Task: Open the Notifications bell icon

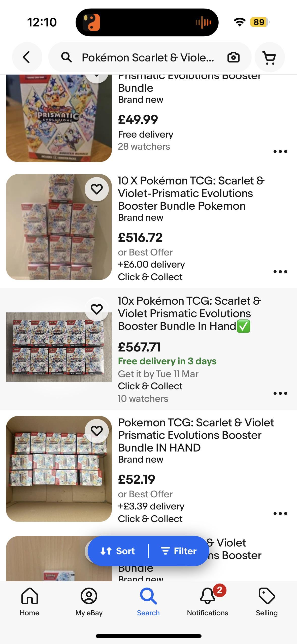Action: pyautogui.click(x=208, y=596)
